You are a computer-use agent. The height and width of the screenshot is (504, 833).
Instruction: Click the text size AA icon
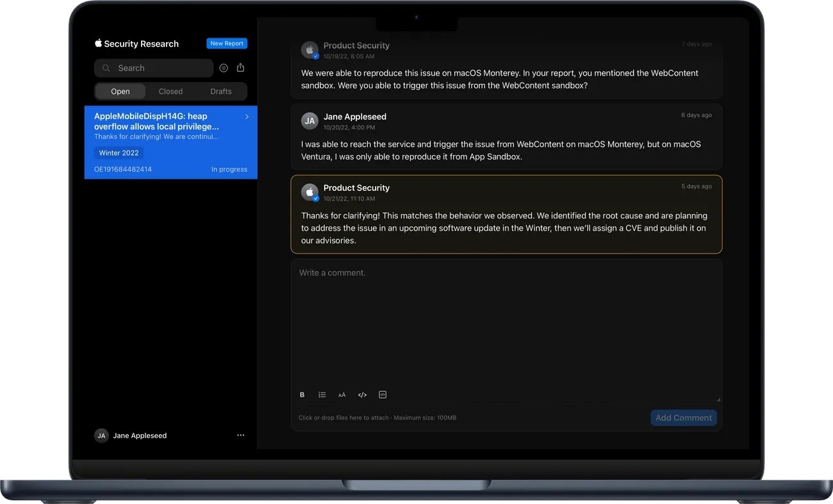click(x=342, y=395)
